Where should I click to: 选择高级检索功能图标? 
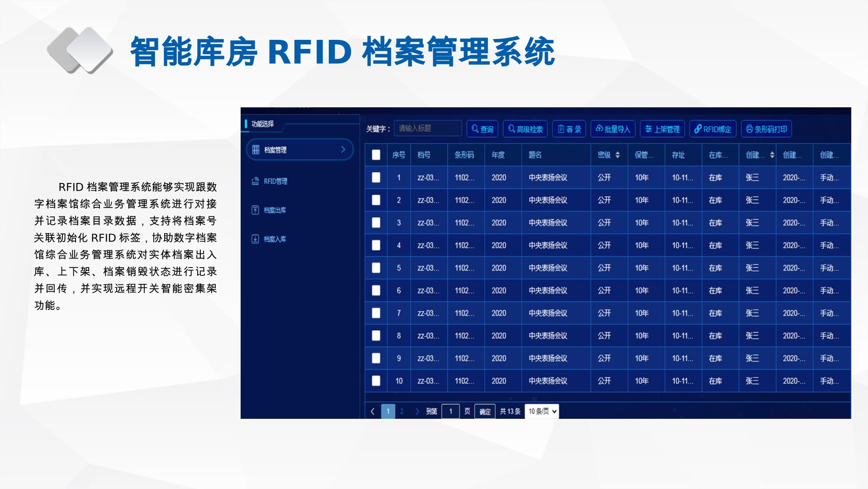pos(512,129)
